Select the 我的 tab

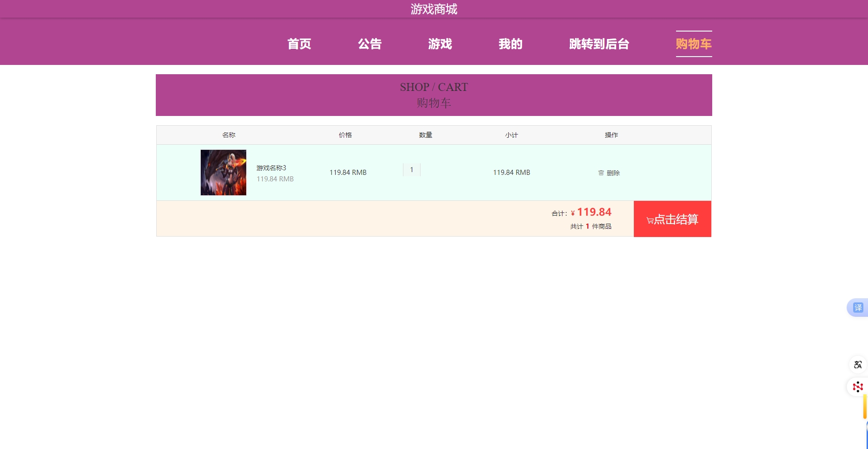511,44
